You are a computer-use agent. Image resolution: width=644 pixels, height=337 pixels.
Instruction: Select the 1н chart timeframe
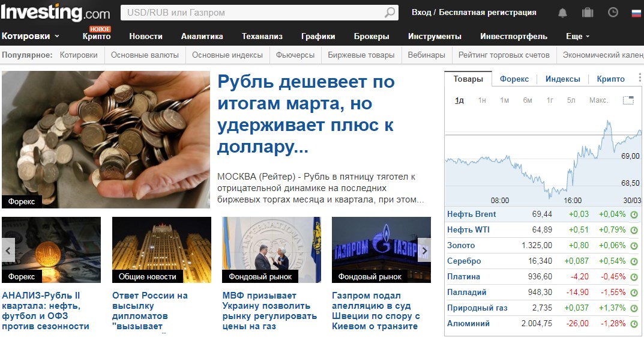pyautogui.click(x=482, y=100)
